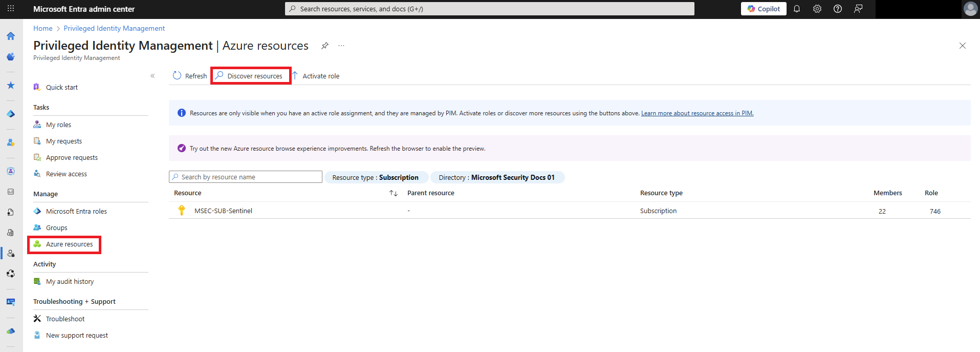Open the feedback icon in the header
The height and width of the screenshot is (352, 980).
click(858, 9)
